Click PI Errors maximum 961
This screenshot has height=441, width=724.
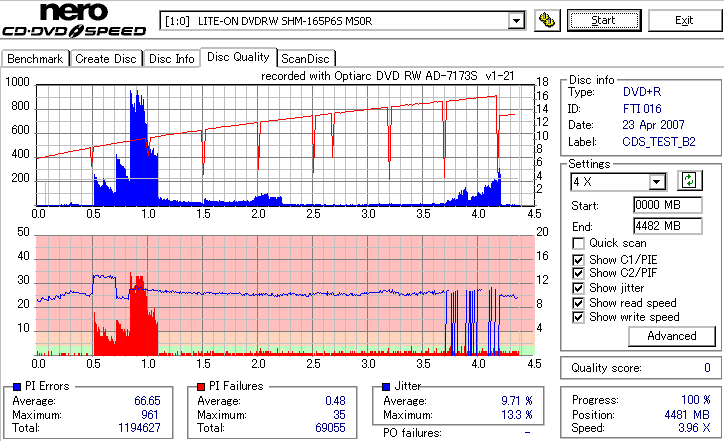click(x=150, y=415)
